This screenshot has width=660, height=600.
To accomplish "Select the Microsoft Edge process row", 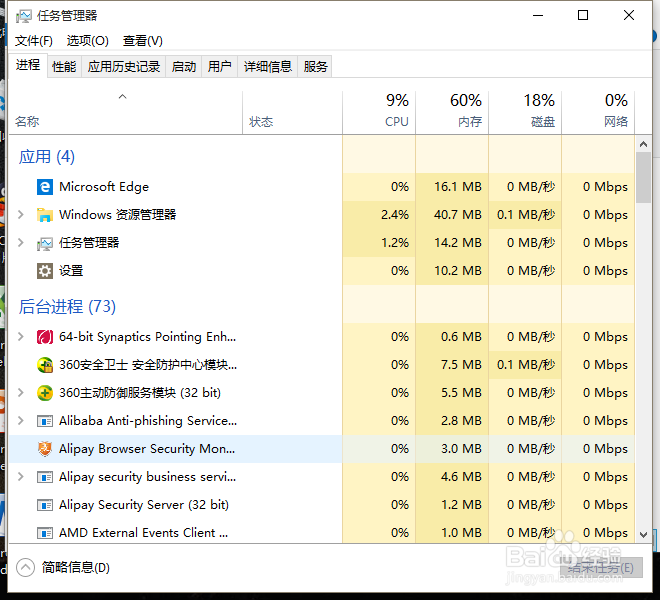I will point(322,187).
